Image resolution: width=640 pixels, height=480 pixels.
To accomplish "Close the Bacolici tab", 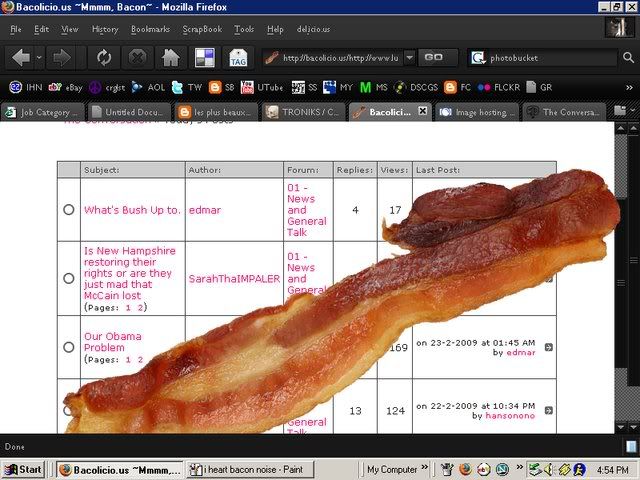I will [x=423, y=111].
